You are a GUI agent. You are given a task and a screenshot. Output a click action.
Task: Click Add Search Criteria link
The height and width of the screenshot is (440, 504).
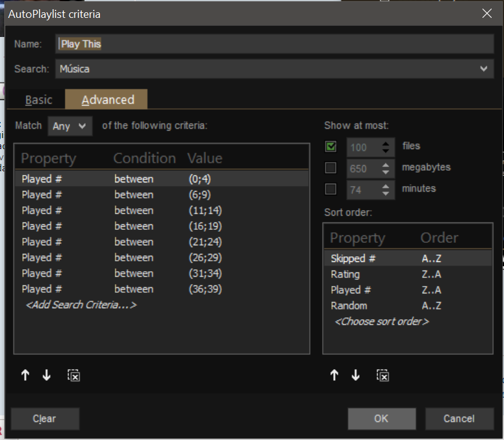pyautogui.click(x=80, y=305)
